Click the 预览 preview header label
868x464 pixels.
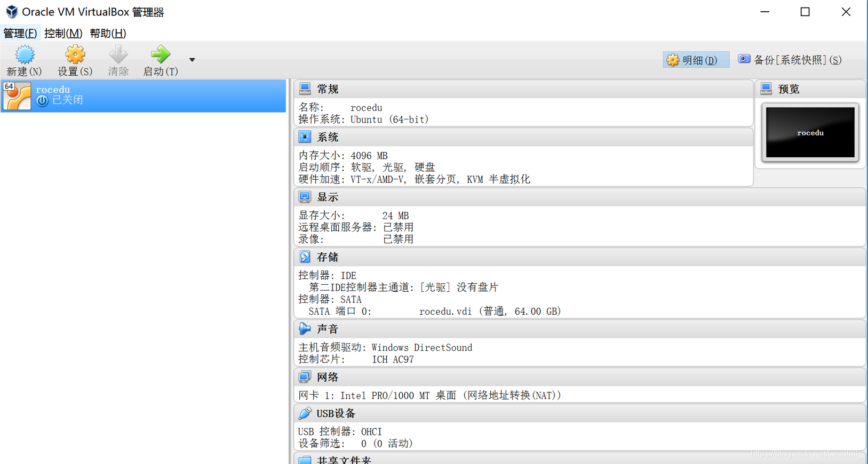coord(789,89)
